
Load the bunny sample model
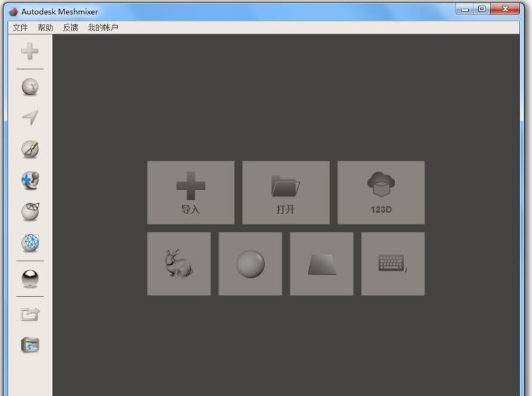[x=179, y=264]
